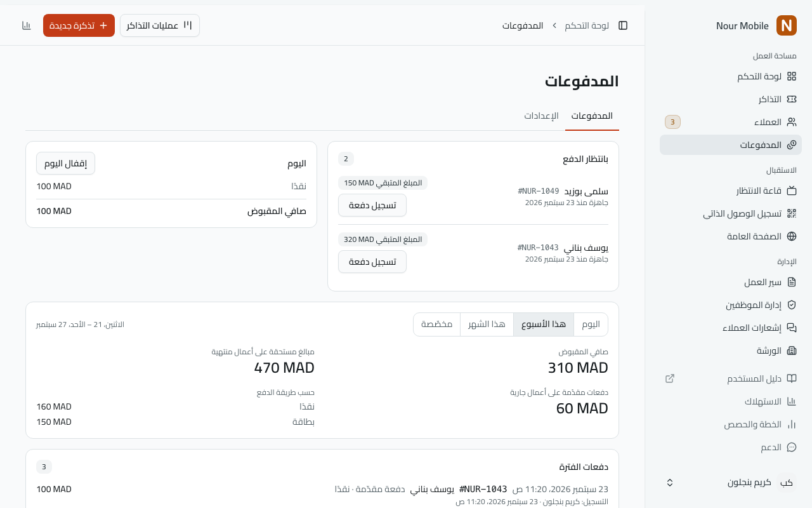Open إشعارات العملاء in the sidebar
Image resolution: width=812 pixels, height=508 pixels.
731,328
